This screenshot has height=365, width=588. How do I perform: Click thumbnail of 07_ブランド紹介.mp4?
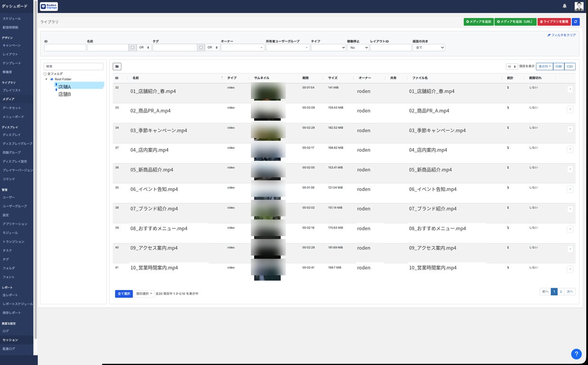click(x=268, y=210)
